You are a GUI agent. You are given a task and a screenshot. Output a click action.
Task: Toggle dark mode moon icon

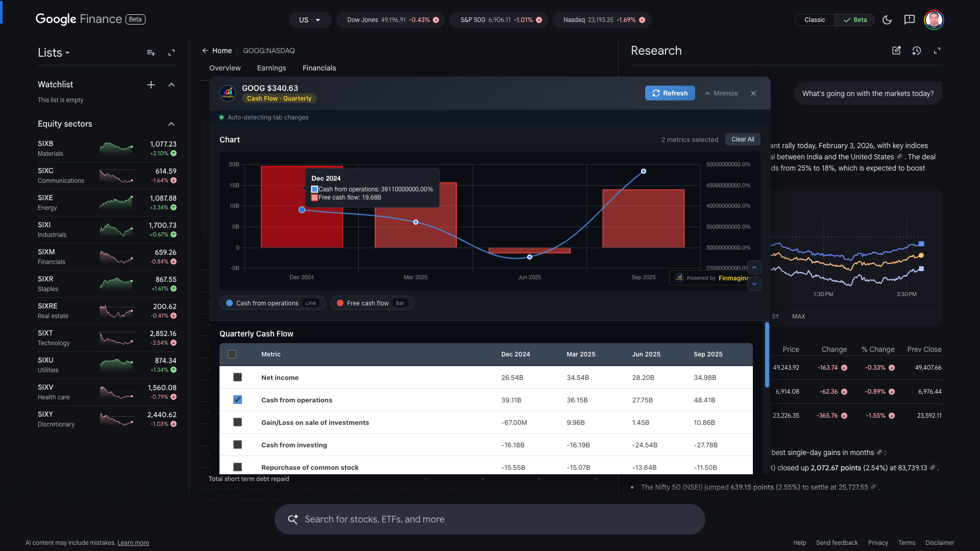pos(887,20)
